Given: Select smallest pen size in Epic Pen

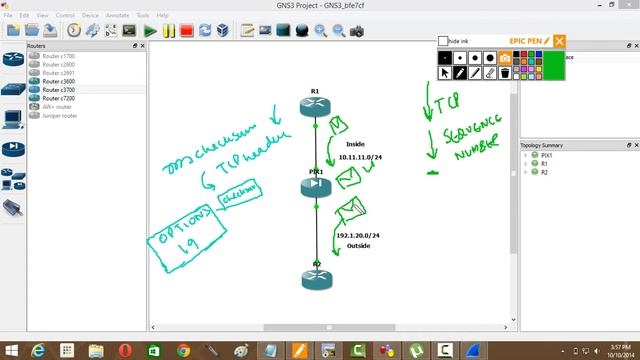Looking at the screenshot, I should pyautogui.click(x=444, y=58).
